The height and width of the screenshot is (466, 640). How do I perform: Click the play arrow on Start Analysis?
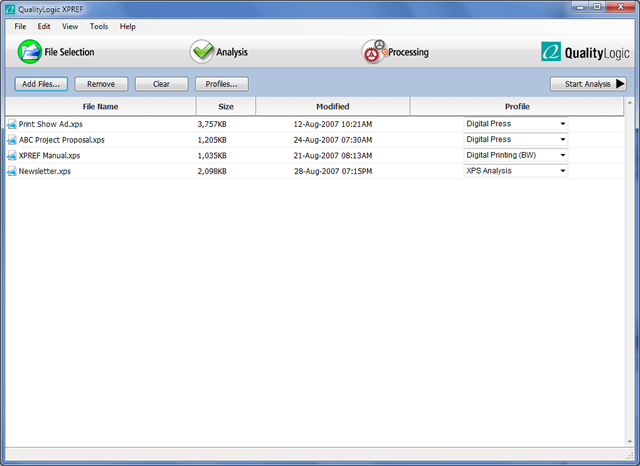click(x=620, y=84)
